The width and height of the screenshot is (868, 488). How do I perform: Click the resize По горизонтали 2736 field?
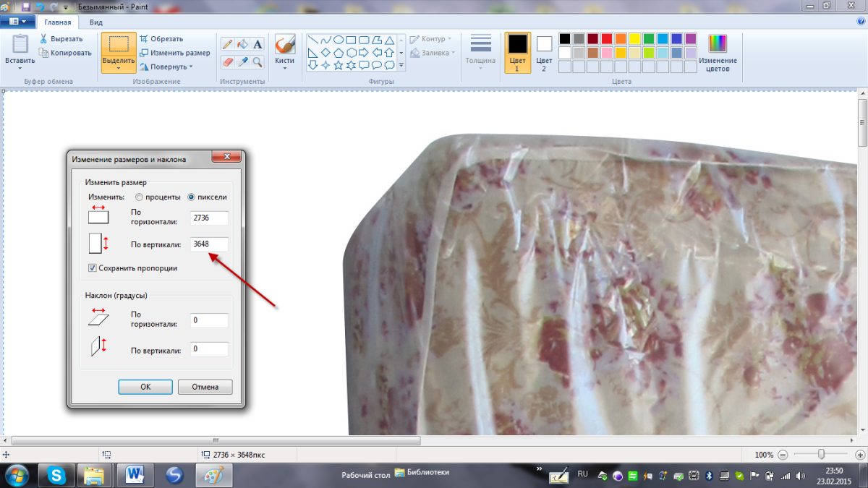click(x=209, y=218)
